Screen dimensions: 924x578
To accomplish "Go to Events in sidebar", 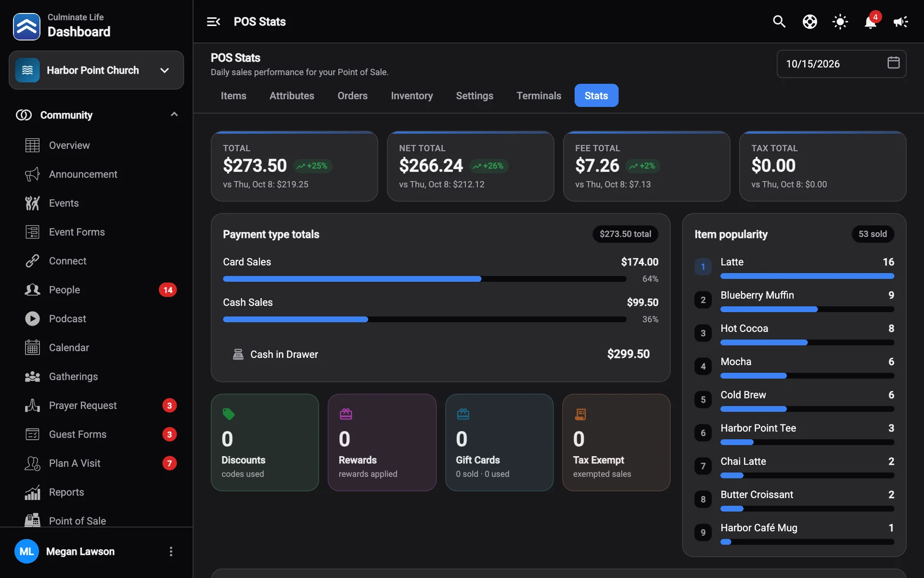I will 96,203.
